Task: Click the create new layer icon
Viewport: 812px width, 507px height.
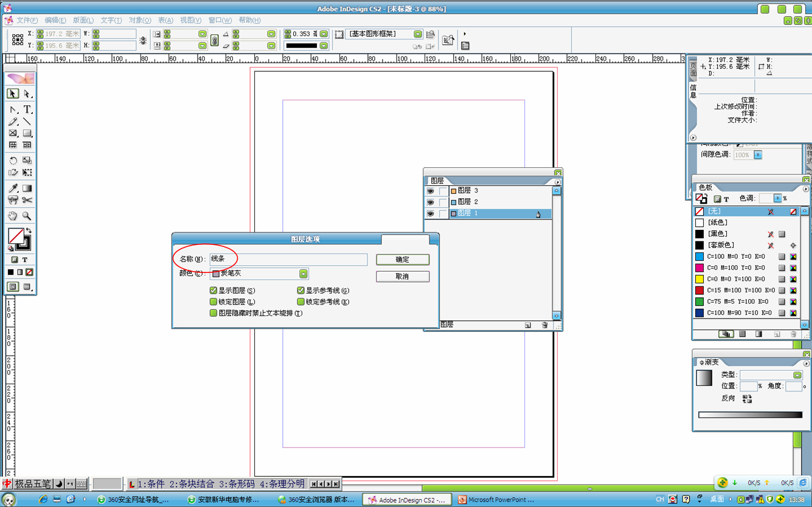Action: 528,325
